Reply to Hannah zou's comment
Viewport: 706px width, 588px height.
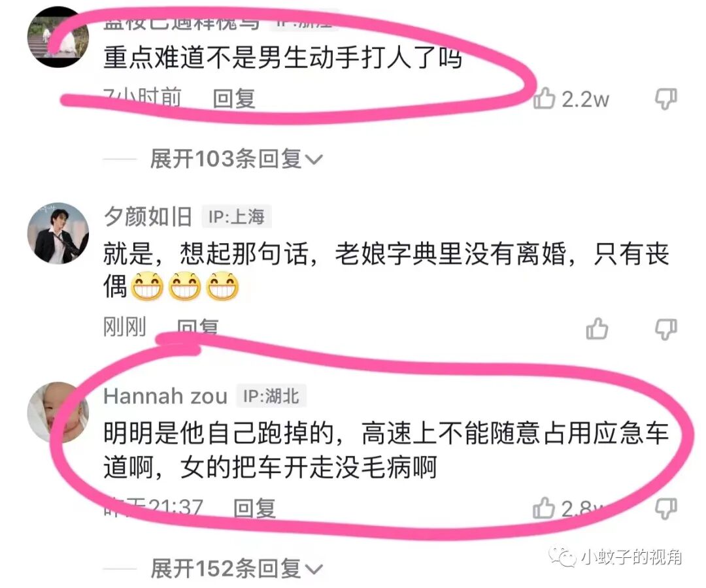(x=254, y=508)
